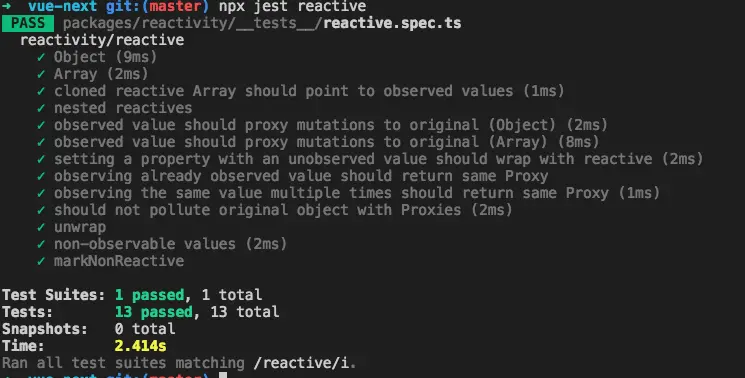The width and height of the screenshot is (745, 378).
Task: Click the checkmark next to nested reactives
Action: (x=41, y=108)
